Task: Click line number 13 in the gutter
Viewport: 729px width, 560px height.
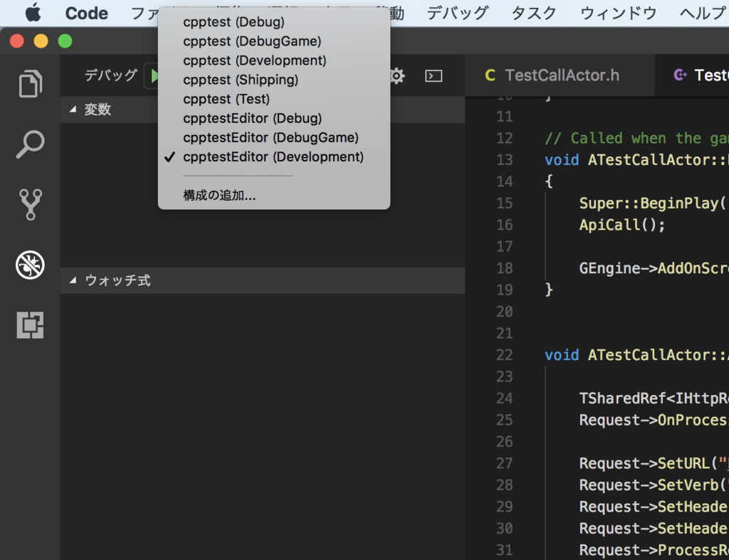Action: click(x=505, y=160)
